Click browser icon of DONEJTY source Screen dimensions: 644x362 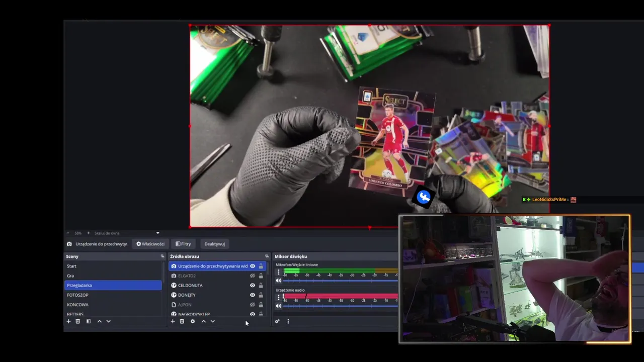174,295
